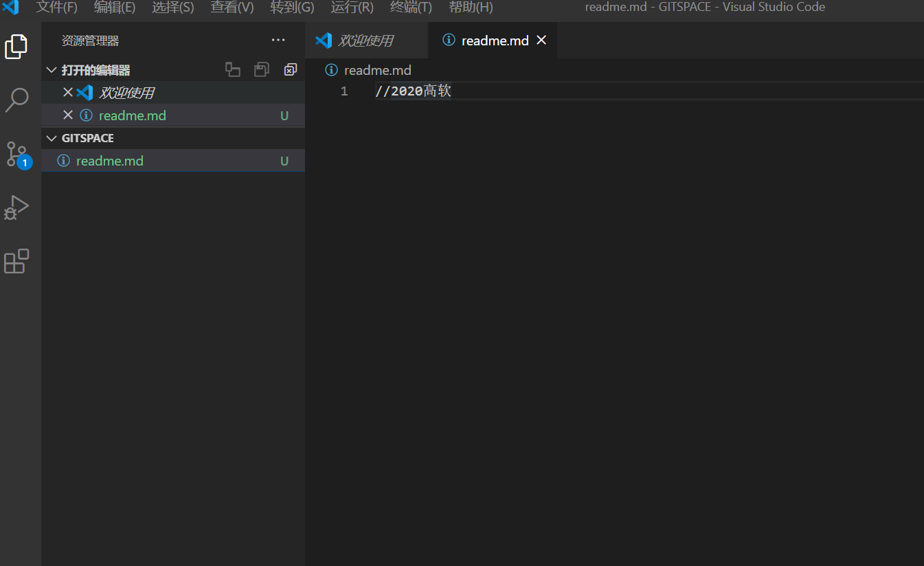Open the Extensions view
The width and height of the screenshot is (924, 566).
(x=16, y=261)
